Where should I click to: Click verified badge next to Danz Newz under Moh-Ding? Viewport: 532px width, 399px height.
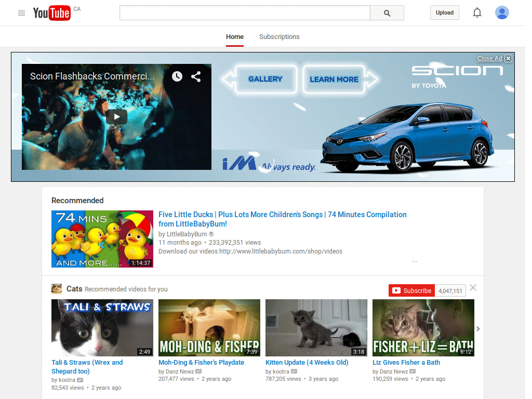(x=198, y=371)
